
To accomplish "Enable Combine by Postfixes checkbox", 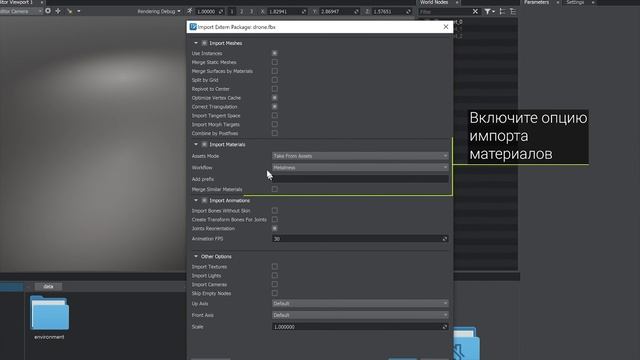I will point(275,133).
